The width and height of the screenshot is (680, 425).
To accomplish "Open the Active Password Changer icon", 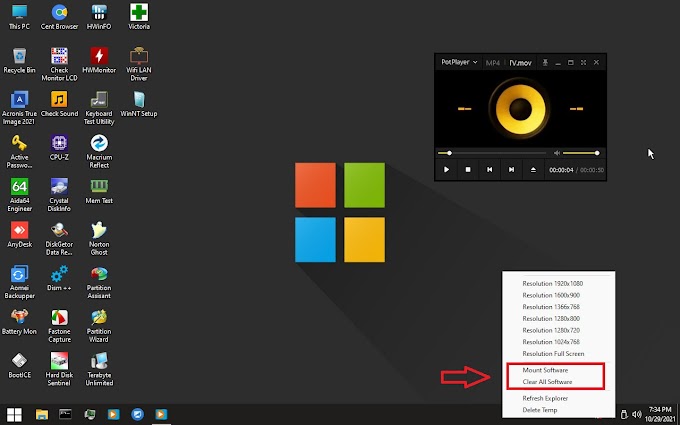I will [19, 152].
